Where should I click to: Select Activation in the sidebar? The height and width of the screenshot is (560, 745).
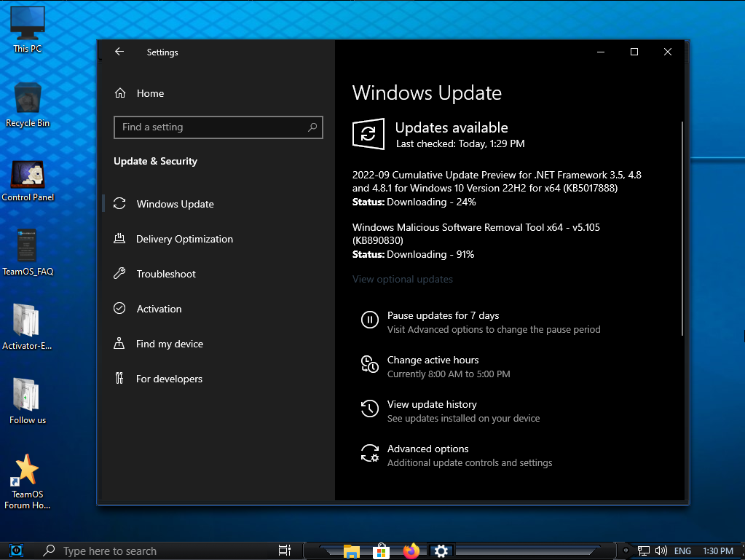(x=159, y=309)
